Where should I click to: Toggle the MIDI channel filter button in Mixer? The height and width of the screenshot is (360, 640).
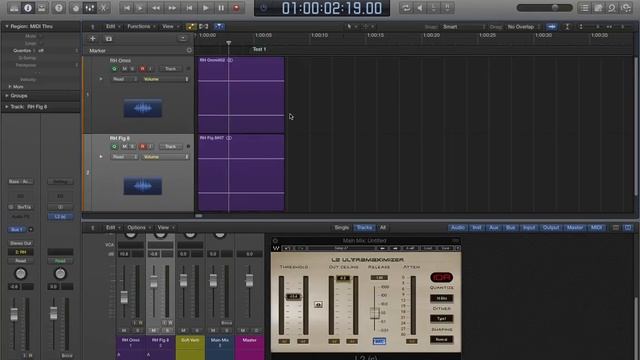tap(596, 228)
